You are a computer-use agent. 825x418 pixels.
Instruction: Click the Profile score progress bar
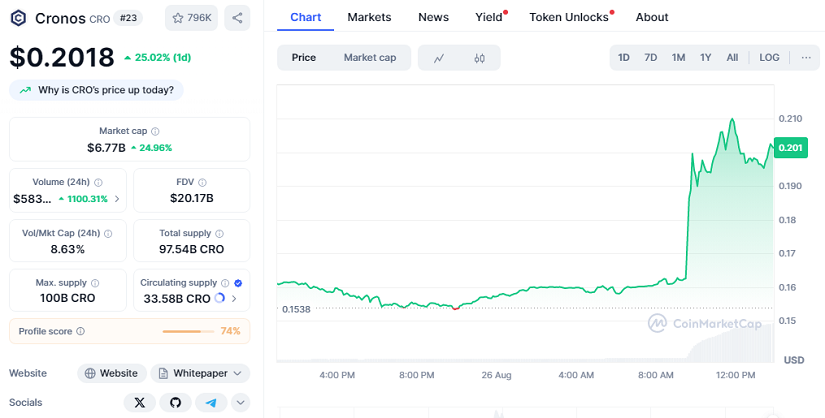pyautogui.click(x=188, y=331)
